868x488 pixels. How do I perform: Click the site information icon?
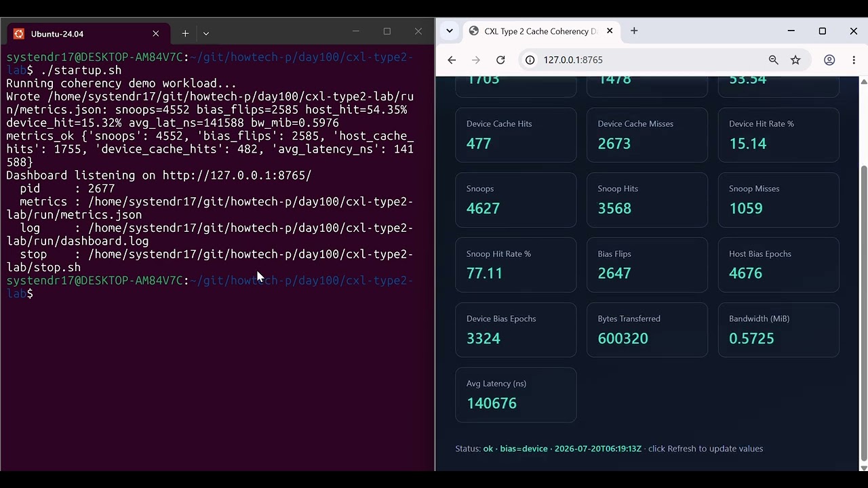point(530,60)
